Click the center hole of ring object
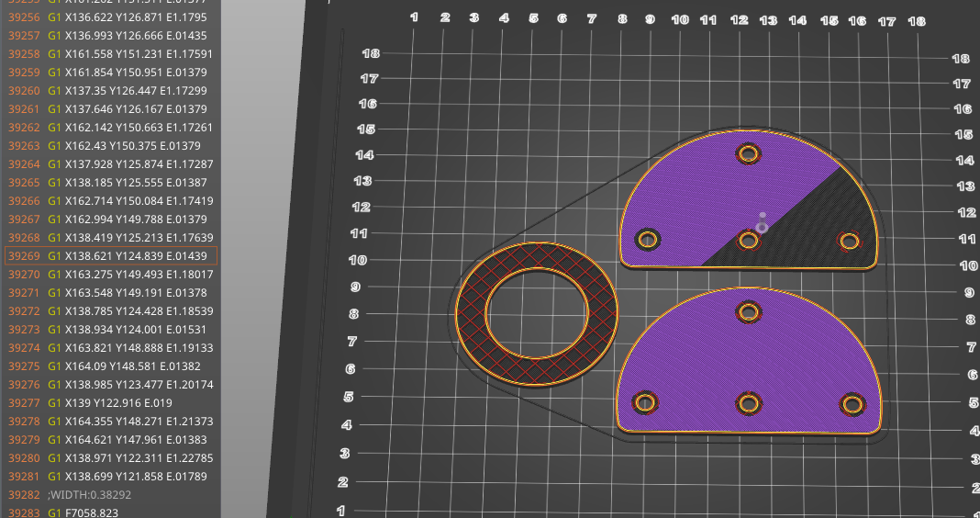 (538, 314)
